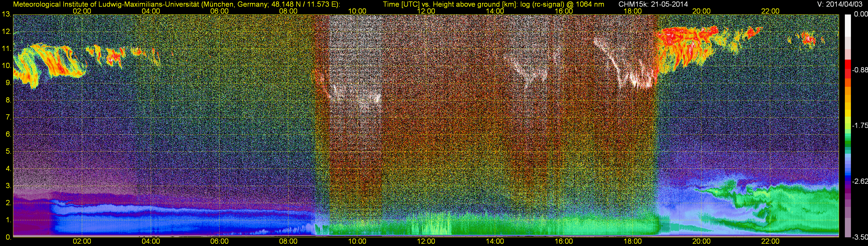Click the height axis label 10

pyautogui.click(x=6, y=66)
